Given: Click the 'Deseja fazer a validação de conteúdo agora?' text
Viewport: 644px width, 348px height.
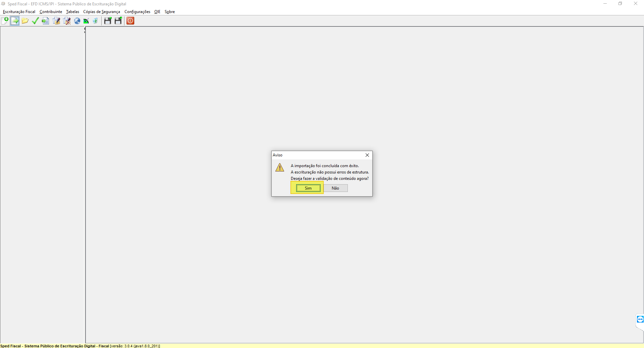Looking at the screenshot, I should (x=330, y=179).
